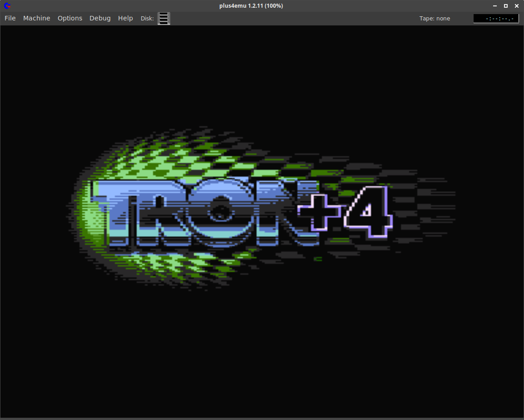Image resolution: width=524 pixels, height=420 pixels.
Task: Close the plus4emu window
Action: [x=517, y=6]
